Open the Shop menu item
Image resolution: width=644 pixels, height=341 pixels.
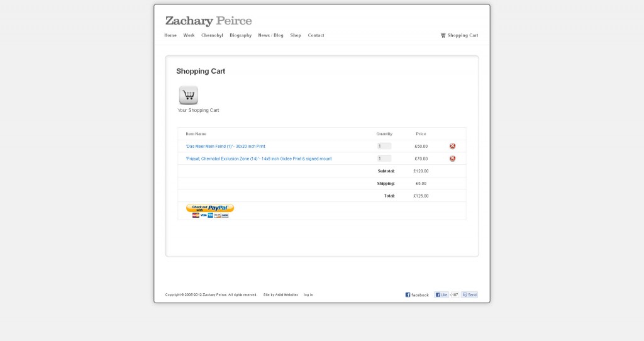click(x=296, y=35)
